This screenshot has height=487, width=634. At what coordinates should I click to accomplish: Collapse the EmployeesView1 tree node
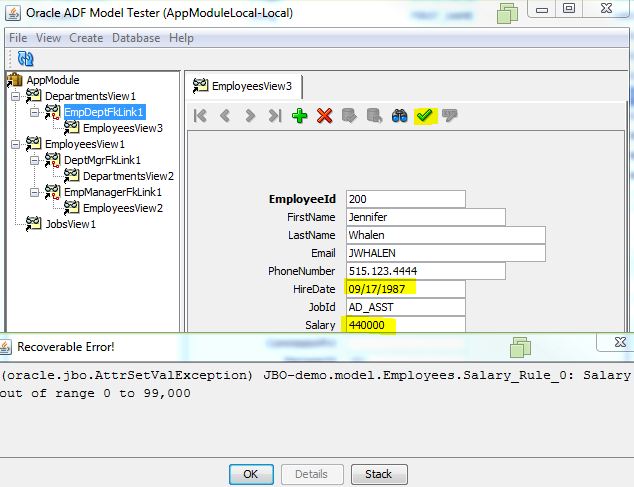tap(15, 144)
